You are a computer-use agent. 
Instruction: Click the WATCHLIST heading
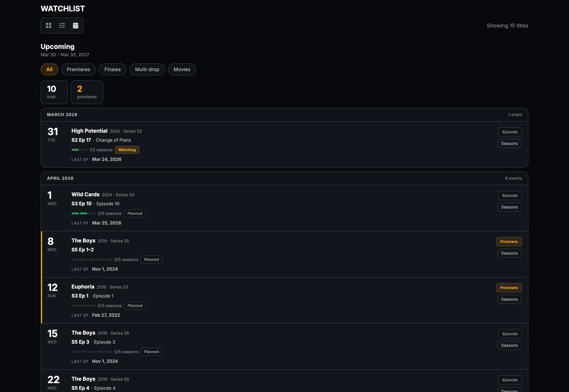pyautogui.click(x=63, y=9)
